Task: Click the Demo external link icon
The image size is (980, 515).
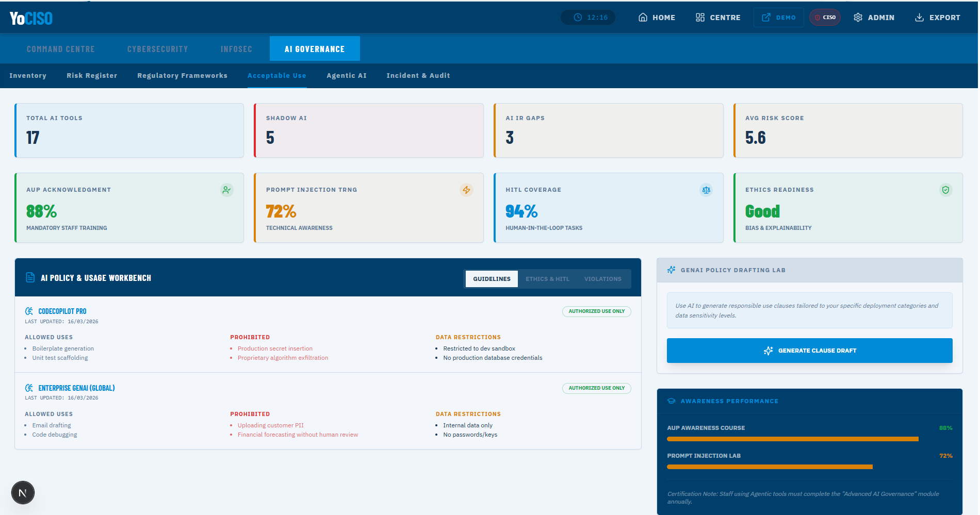Action: [x=766, y=18]
